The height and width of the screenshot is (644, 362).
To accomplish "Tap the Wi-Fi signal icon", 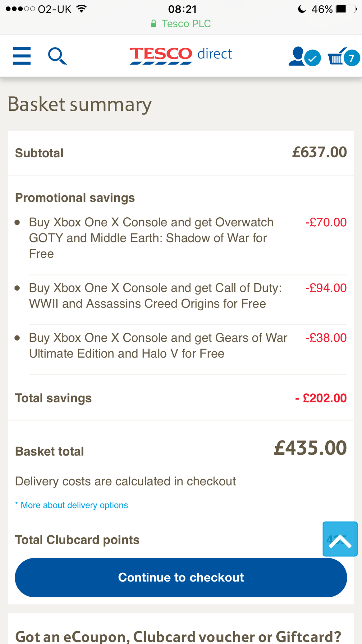I will coord(81,9).
